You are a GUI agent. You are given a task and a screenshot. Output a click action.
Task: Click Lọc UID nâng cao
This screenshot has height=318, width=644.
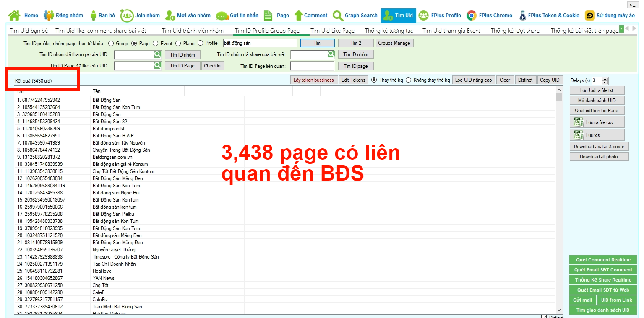point(474,80)
